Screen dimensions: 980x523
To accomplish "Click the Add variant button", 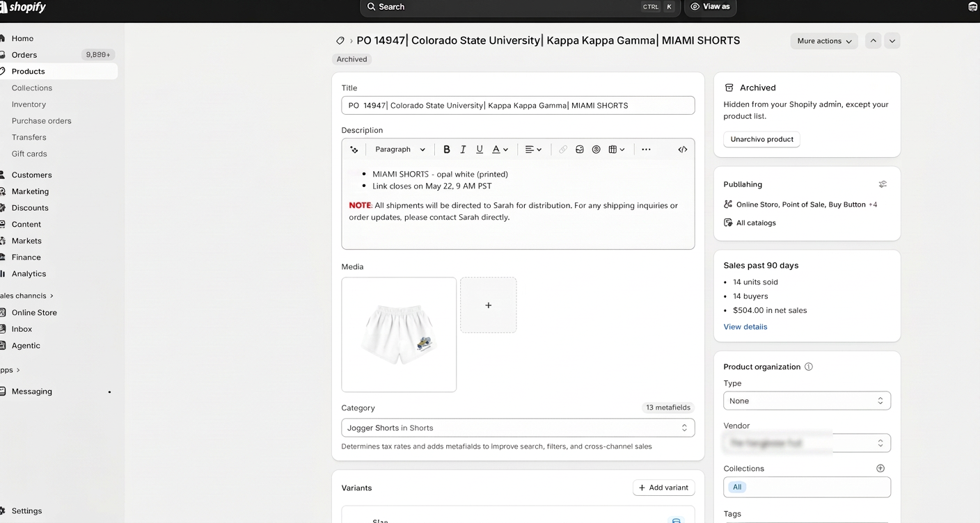I will coord(664,488).
